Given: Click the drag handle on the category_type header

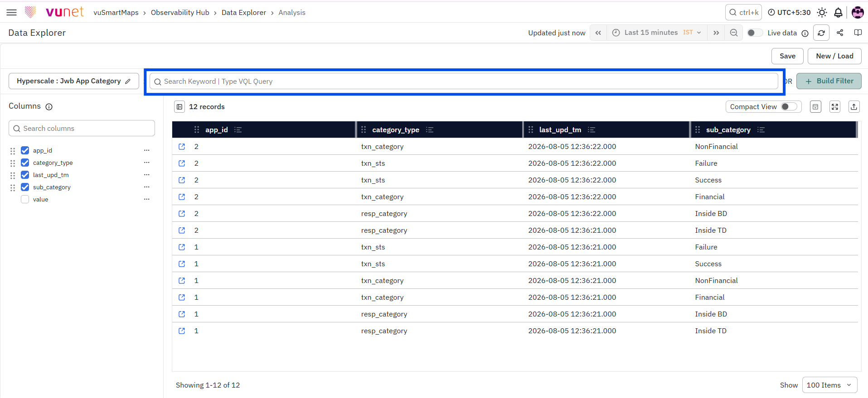Looking at the screenshot, I should (364, 129).
